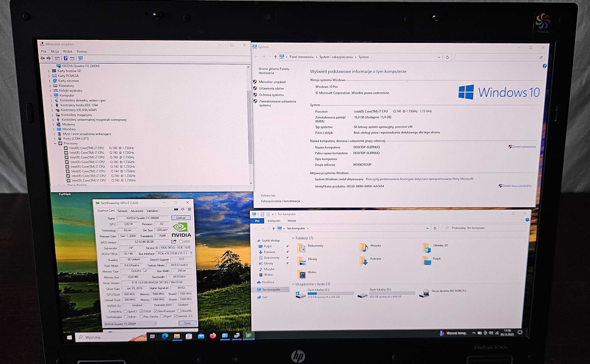Collapse the Urządzenia i dyski (3) group

[293, 284]
